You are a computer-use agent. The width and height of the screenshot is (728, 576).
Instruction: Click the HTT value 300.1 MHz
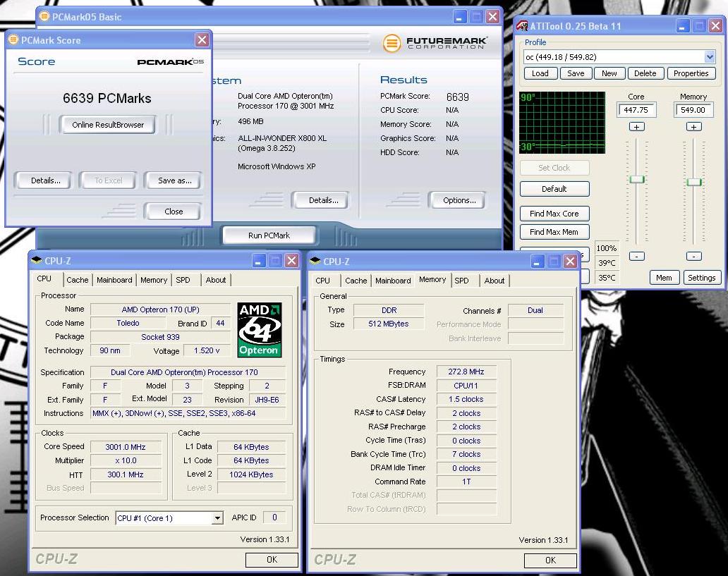tap(126, 474)
